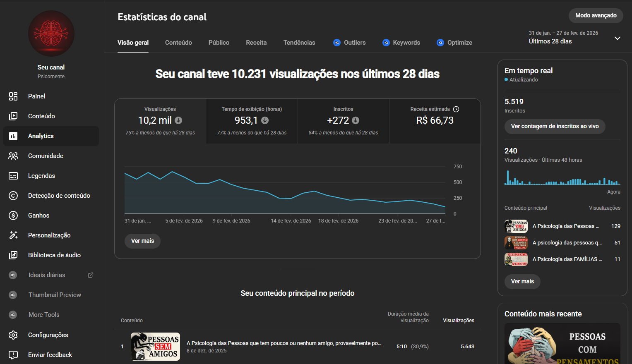
Task: Open the Público tab
Action: pos(219,43)
